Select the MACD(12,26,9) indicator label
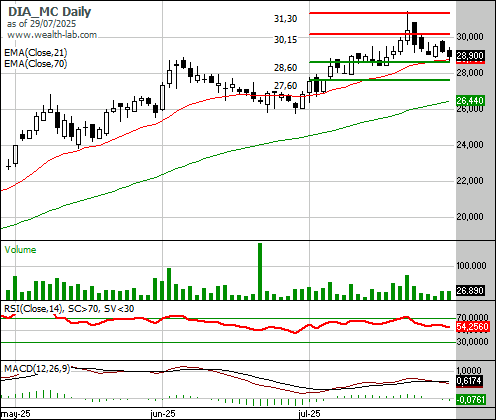Screen dimensions: 496x420 pyautogui.click(x=37, y=369)
